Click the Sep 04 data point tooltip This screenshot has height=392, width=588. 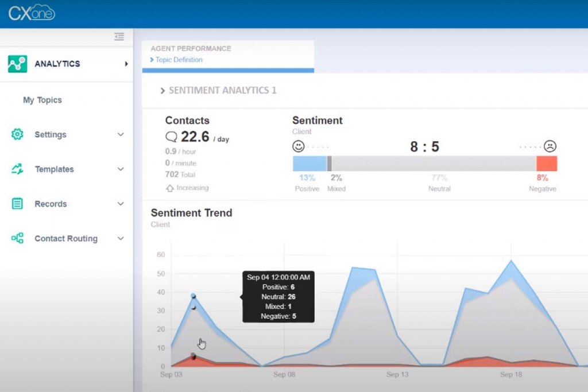coord(278,297)
